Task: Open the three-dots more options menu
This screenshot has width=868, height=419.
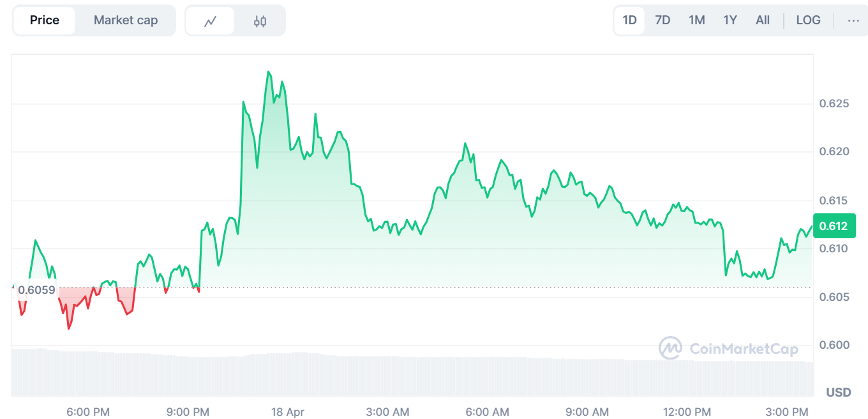Action: (853, 20)
